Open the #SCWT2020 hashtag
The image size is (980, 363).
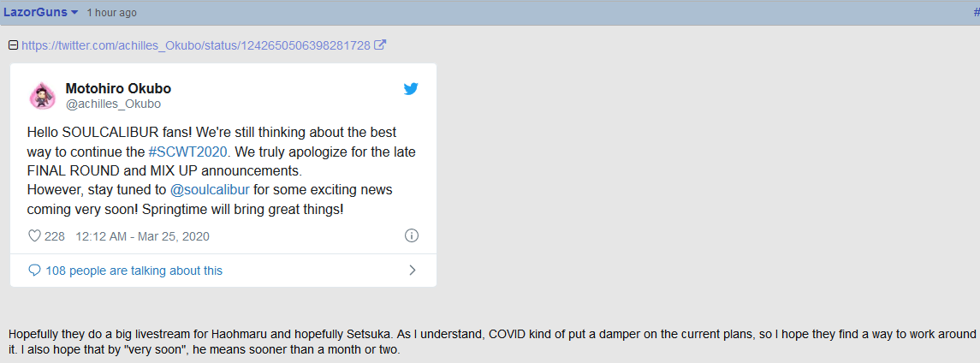[x=187, y=152]
